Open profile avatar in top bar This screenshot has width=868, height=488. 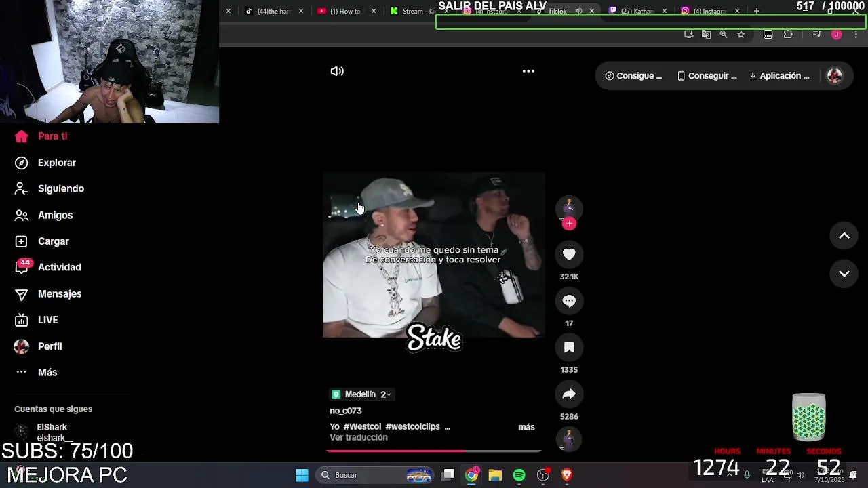click(835, 76)
